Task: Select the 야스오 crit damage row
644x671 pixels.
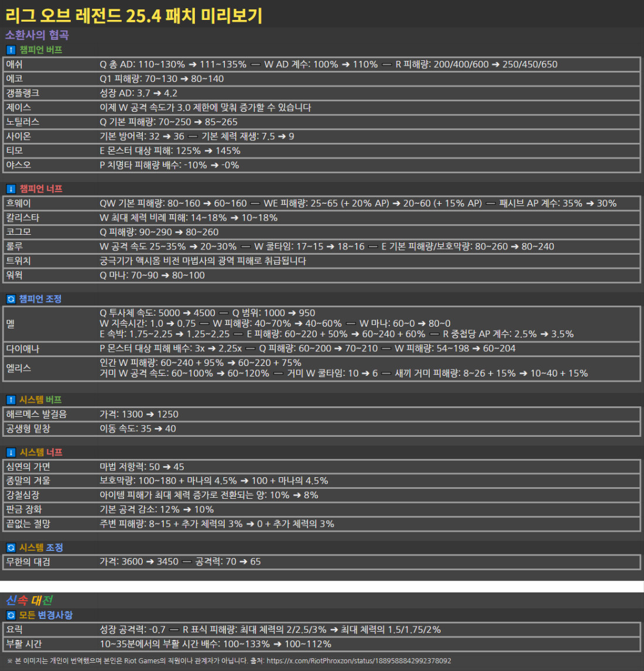Action: pyautogui.click(x=321, y=165)
